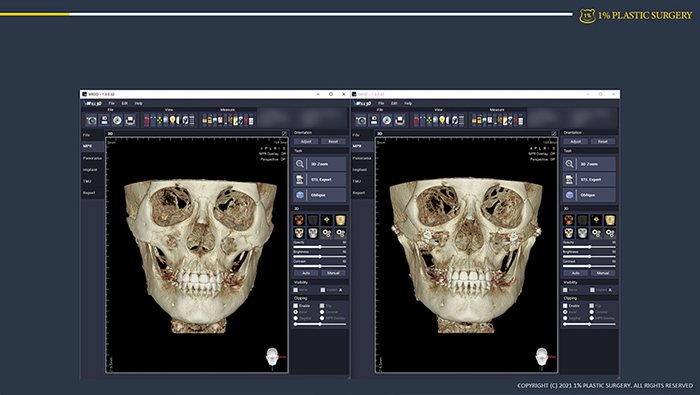Click the STL Export icon in right window
This screenshot has height=395, width=700.
pyautogui.click(x=569, y=179)
